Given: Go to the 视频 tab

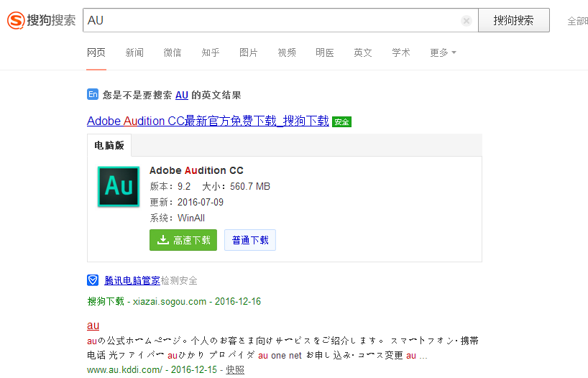Looking at the screenshot, I should coord(287,52).
